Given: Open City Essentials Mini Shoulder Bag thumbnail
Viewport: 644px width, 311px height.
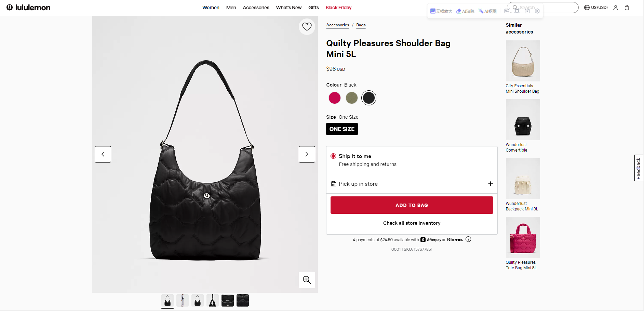Looking at the screenshot, I should click(x=523, y=61).
